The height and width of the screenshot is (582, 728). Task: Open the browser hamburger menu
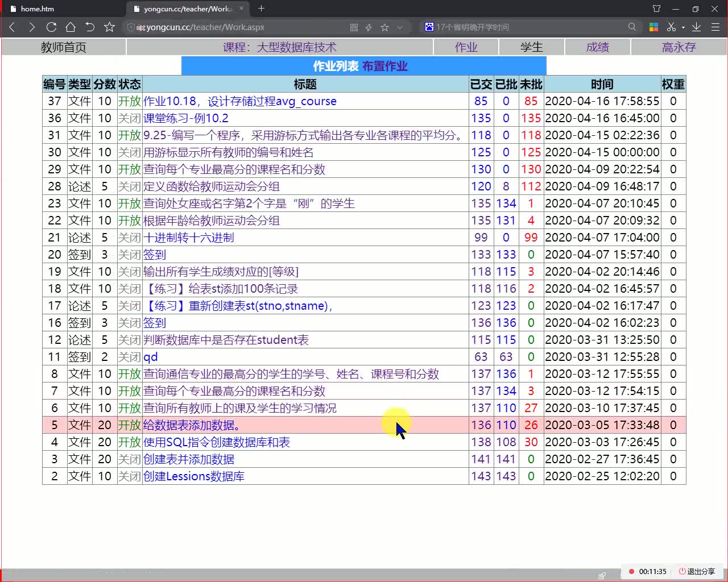[x=715, y=27]
